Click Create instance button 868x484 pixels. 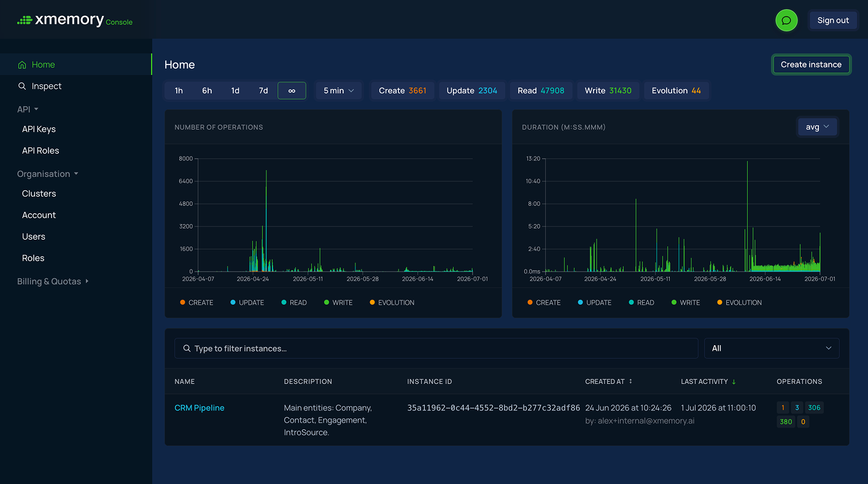tap(811, 64)
